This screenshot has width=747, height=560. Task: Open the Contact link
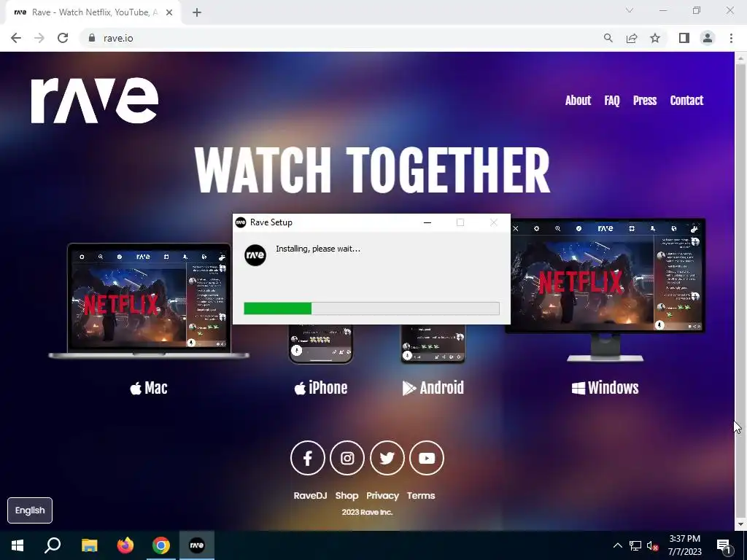pos(686,101)
